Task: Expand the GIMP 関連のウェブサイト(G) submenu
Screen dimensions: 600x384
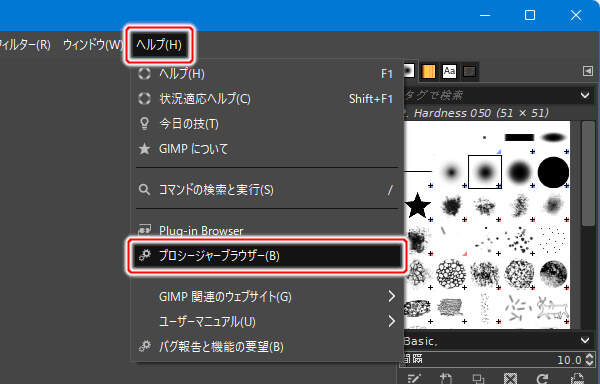Action: (267, 296)
